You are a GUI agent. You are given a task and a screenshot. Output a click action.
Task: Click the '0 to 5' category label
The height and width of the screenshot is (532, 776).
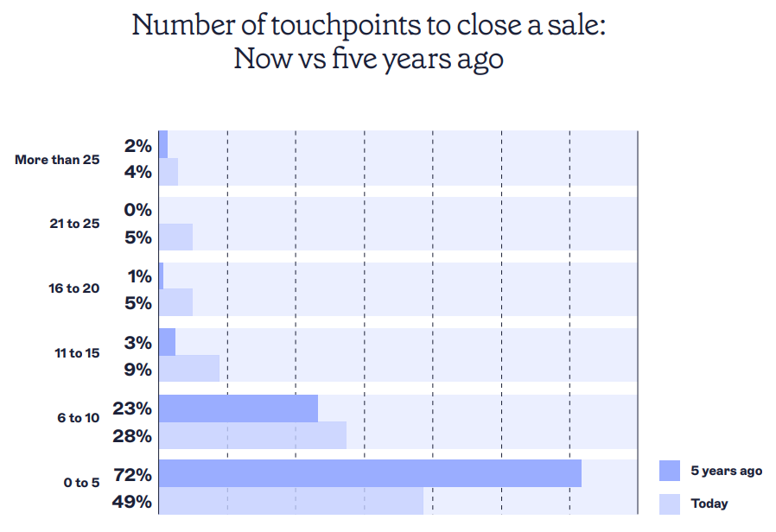pos(81,483)
